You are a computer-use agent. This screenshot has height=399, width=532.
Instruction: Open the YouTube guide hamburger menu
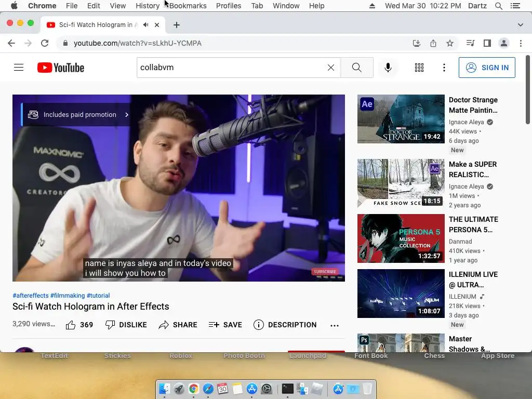tap(19, 68)
